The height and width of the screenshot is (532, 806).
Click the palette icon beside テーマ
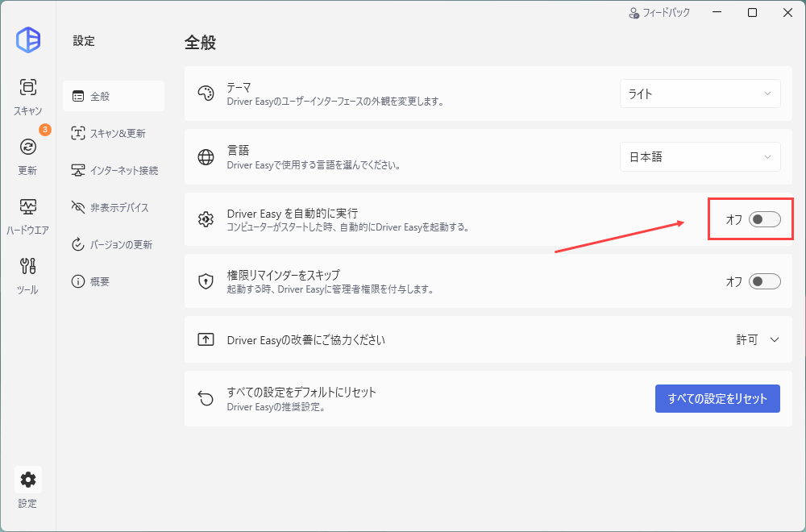pos(206,94)
